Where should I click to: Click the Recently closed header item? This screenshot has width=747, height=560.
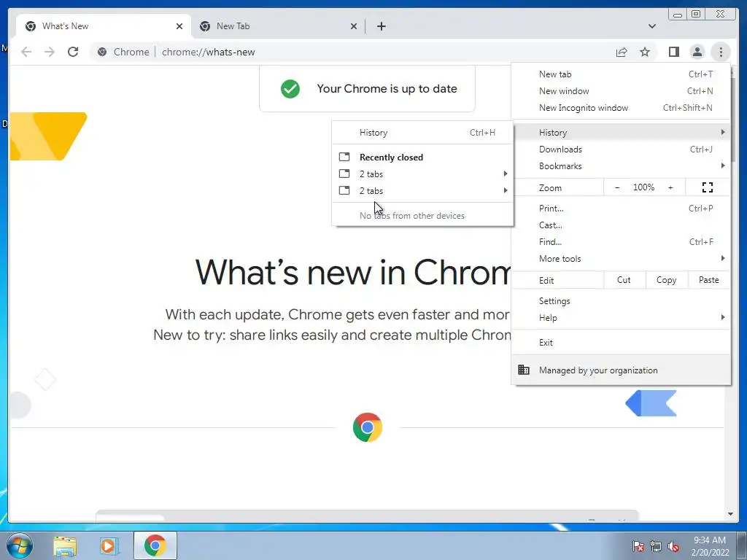point(422,157)
